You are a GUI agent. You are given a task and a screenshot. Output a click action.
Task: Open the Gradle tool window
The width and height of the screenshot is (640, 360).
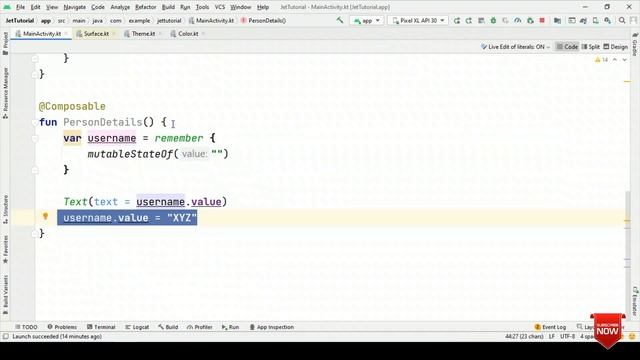(x=635, y=44)
